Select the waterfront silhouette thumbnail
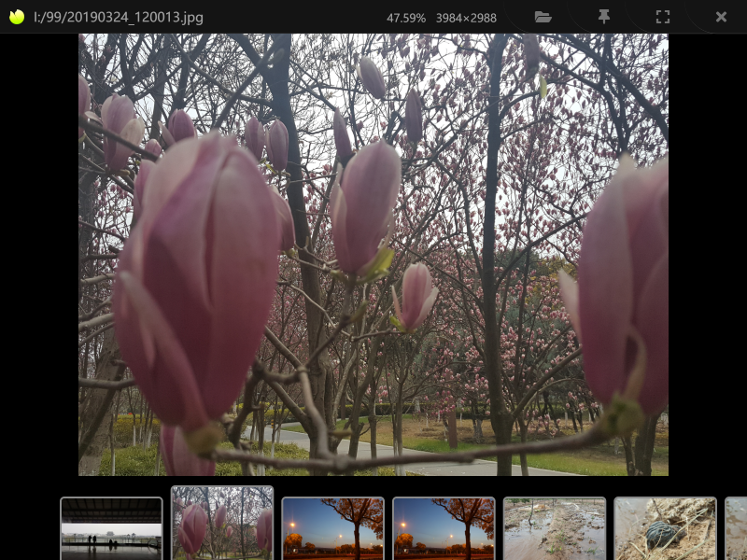This screenshot has width=747, height=560. pos(111,528)
